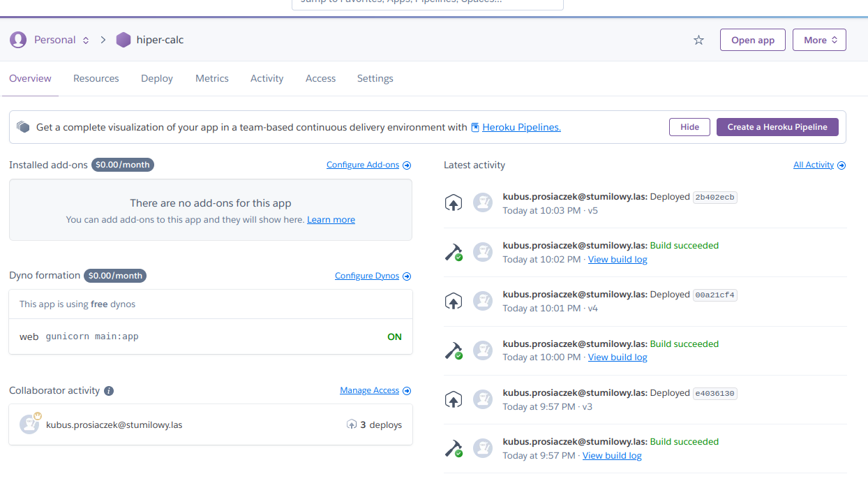View build log for 9:57 PM build
Screen dimensions: 868x481
(x=612, y=456)
